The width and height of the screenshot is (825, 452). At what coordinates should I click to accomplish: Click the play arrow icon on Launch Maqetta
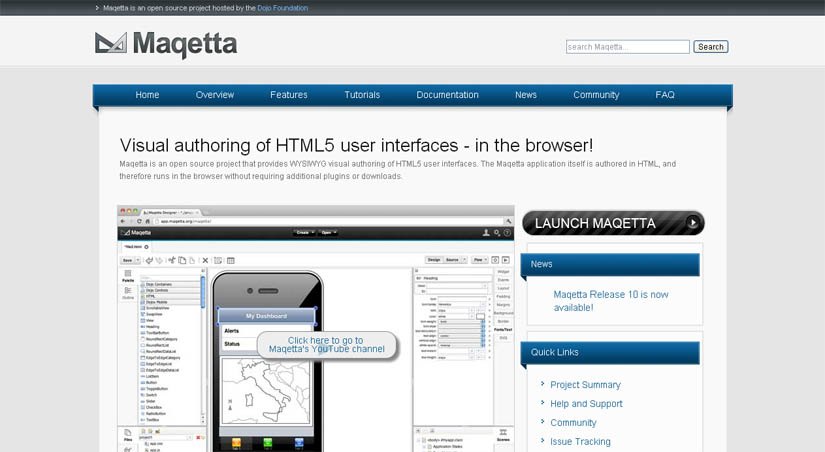coord(693,223)
